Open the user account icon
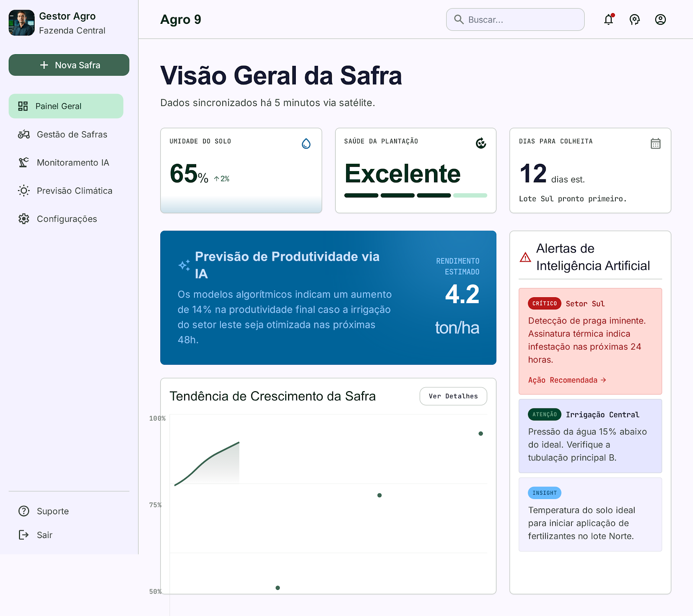 click(x=661, y=19)
